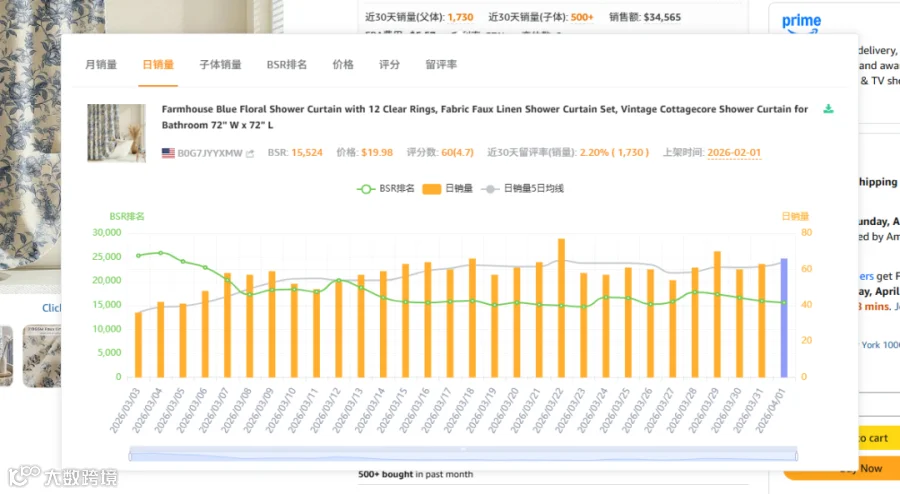Image resolution: width=900 pixels, height=494 pixels.
Task: Select the 评分 tab
Action: point(389,65)
